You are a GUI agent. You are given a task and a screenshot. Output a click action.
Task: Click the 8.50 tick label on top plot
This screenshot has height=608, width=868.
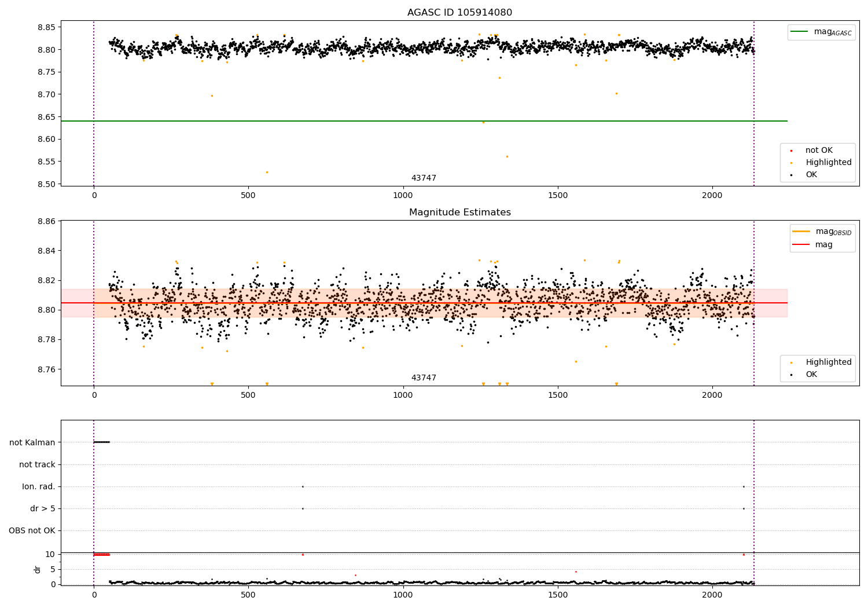point(46,184)
